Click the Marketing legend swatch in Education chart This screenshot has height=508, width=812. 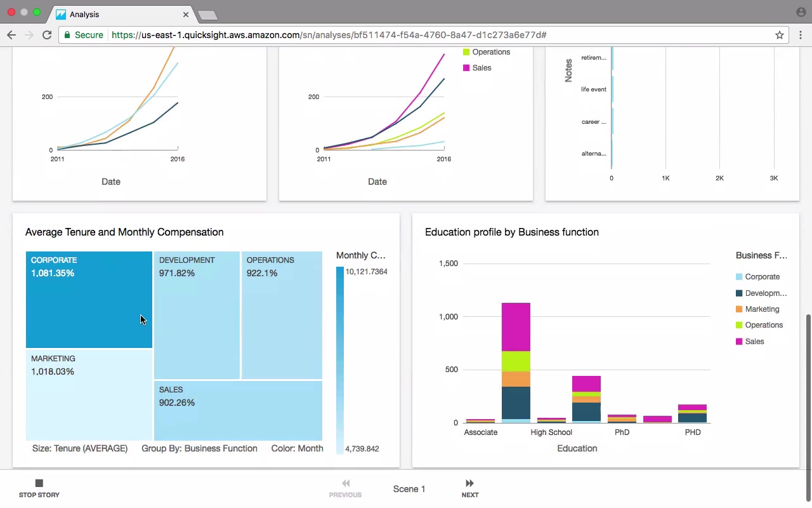click(739, 309)
